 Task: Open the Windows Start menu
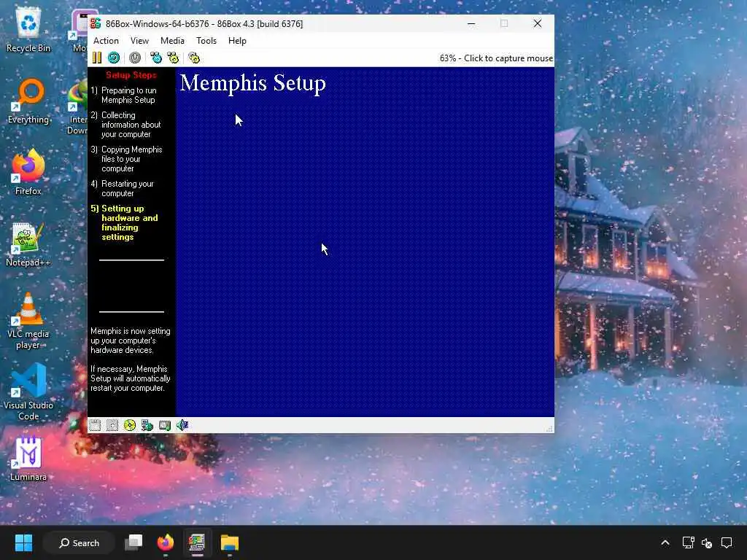[23, 542]
